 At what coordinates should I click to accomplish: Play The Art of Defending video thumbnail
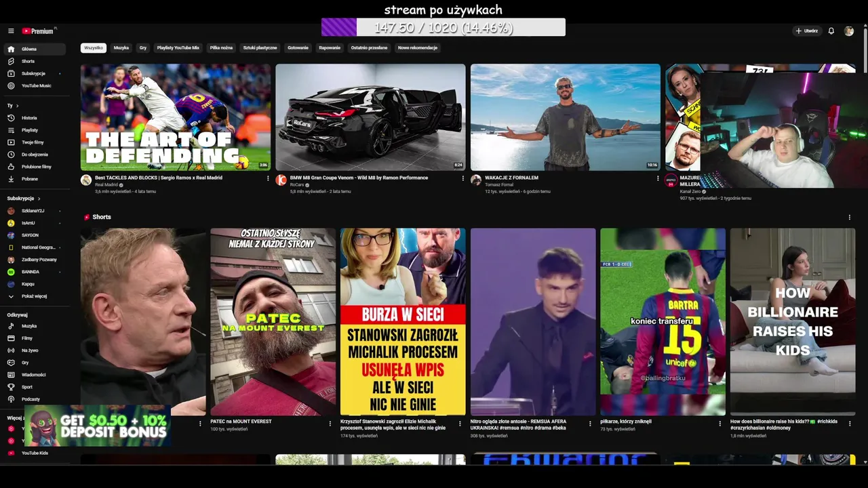point(176,117)
